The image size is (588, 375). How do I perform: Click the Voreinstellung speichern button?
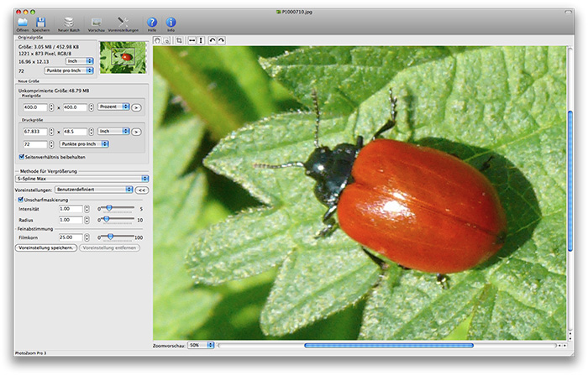coord(46,248)
